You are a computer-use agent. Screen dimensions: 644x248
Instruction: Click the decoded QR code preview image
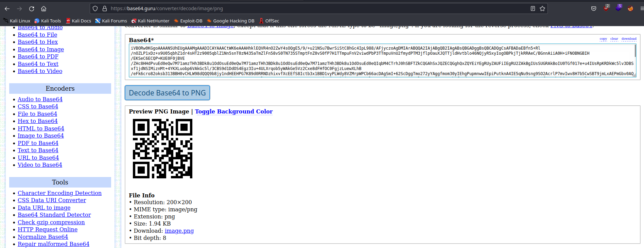(x=162, y=148)
